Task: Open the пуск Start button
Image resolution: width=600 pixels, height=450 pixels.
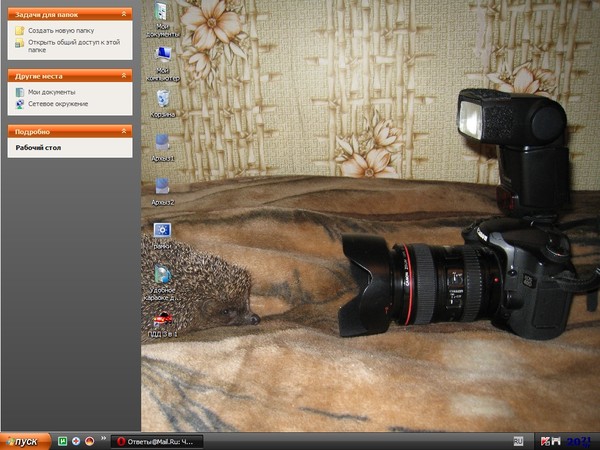Action: 25,442
